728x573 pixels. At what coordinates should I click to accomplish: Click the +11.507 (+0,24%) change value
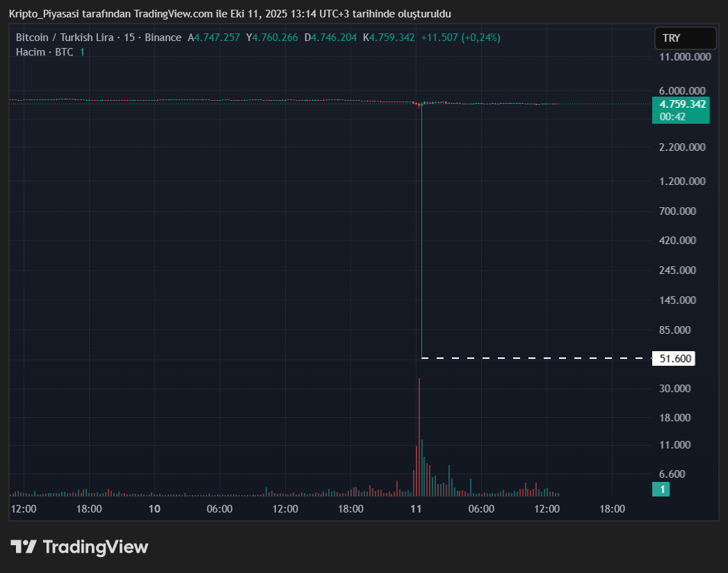460,38
